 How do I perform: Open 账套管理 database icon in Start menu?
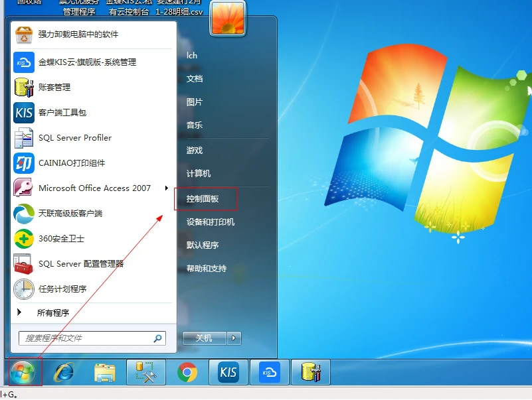pos(24,88)
